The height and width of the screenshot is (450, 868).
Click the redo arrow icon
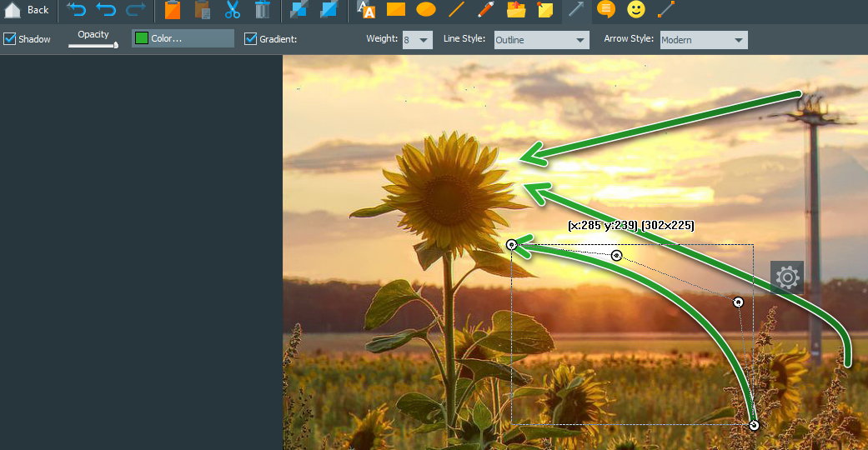[x=134, y=10]
